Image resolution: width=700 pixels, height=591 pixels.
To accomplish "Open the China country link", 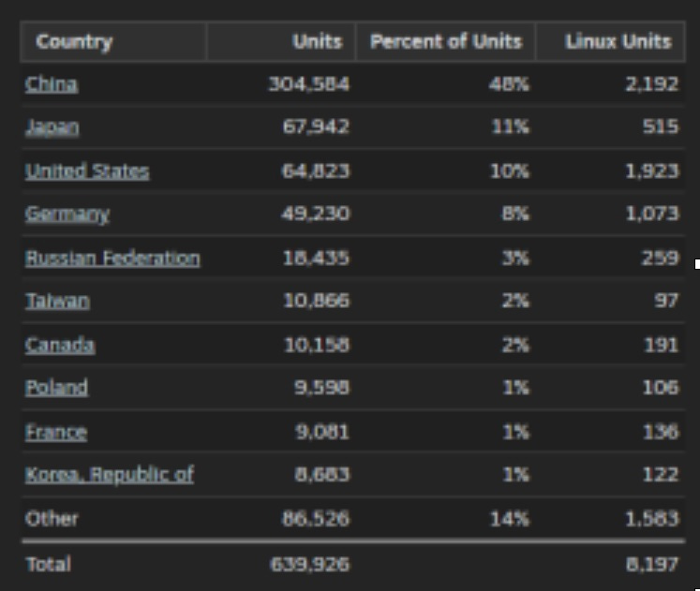I will coord(52,84).
